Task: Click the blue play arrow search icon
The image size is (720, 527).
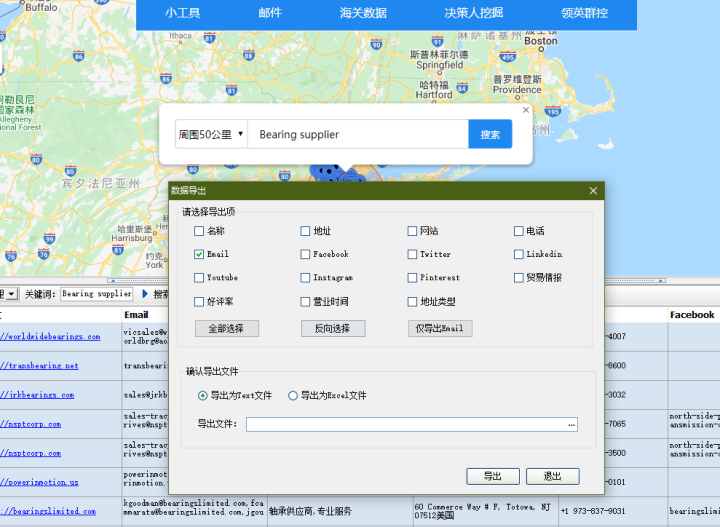Action: point(144,294)
